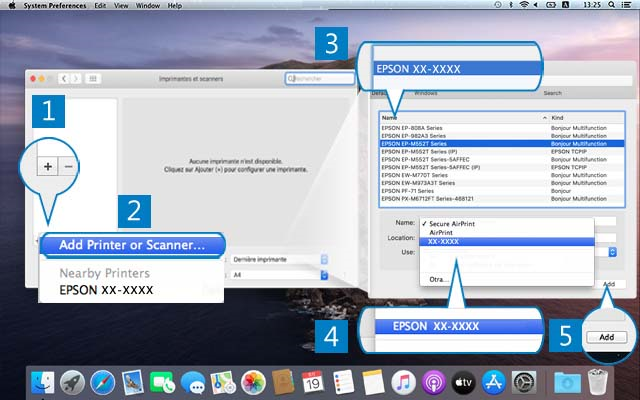Click the plus button to add printer

pos(48,166)
